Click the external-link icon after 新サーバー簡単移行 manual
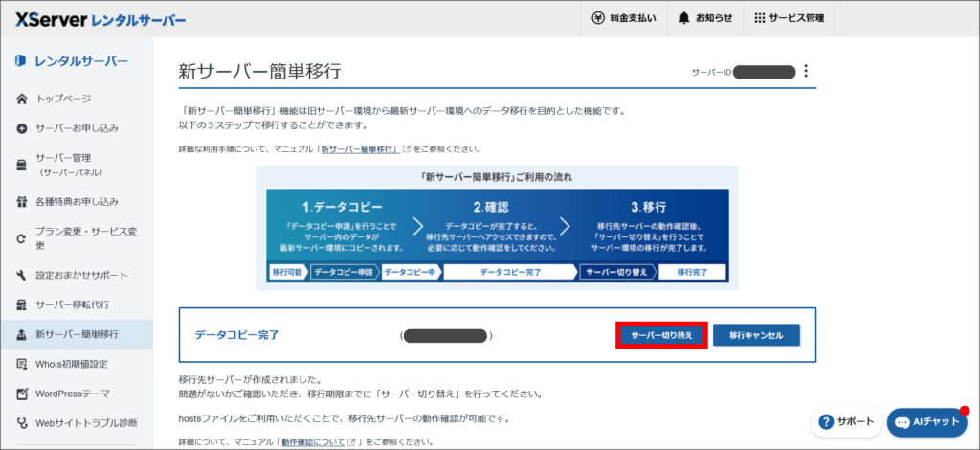 click(407, 149)
